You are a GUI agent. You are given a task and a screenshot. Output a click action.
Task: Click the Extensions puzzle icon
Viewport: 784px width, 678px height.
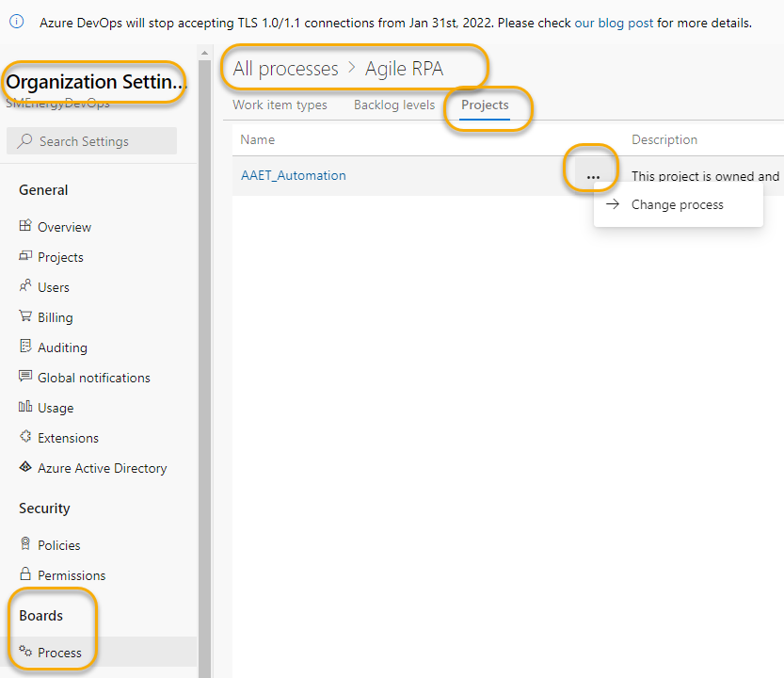click(25, 436)
